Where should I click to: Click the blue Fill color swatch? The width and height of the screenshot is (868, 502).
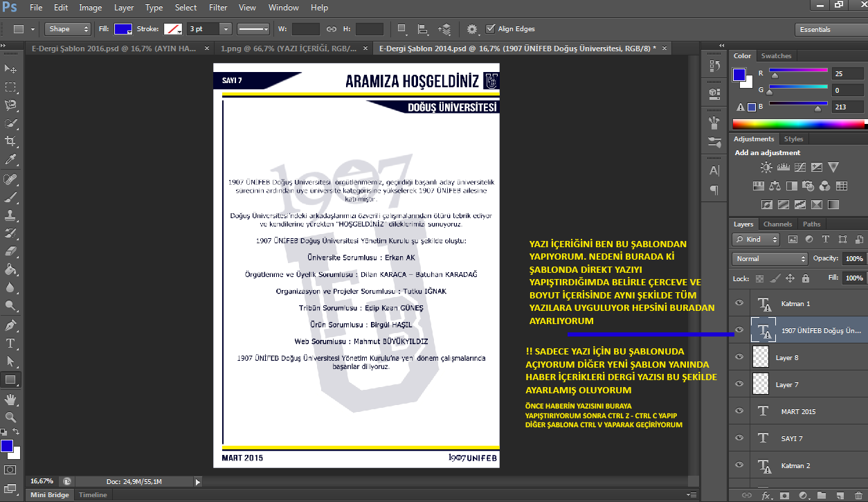click(123, 29)
